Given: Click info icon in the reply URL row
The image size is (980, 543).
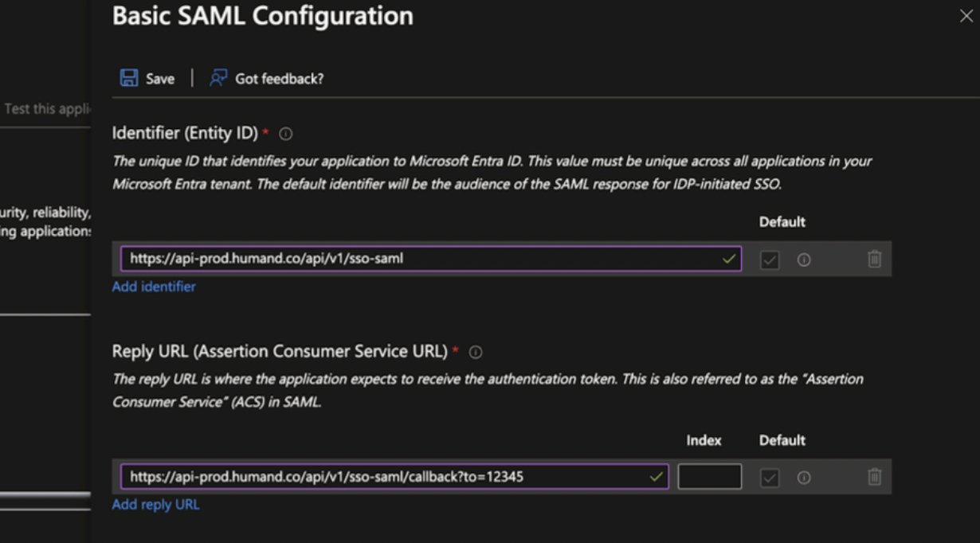Looking at the screenshot, I should (x=804, y=478).
